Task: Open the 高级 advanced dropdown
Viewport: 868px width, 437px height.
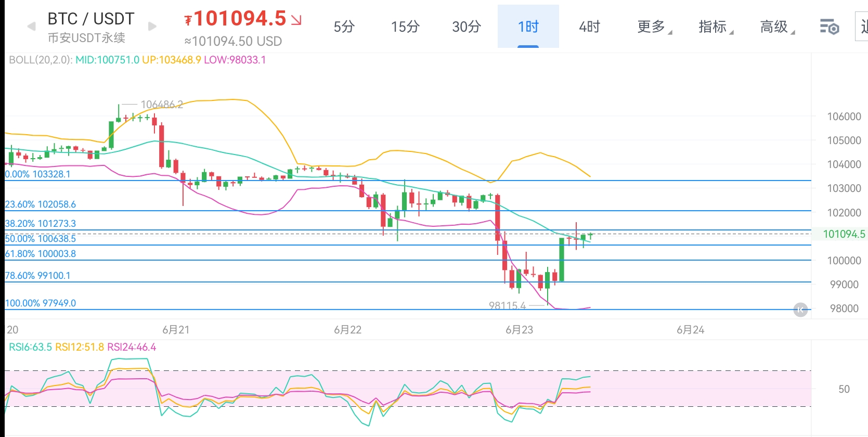Action: [776, 27]
